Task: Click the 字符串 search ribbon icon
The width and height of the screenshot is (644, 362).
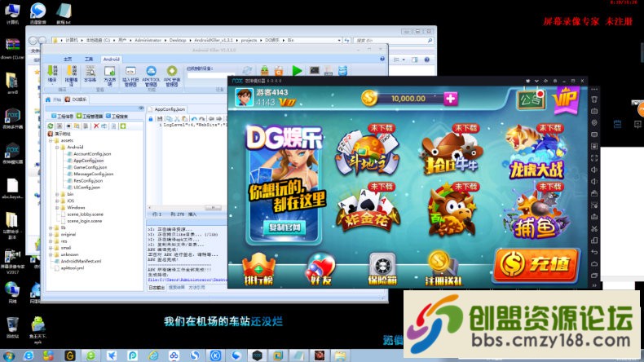Action: (90, 74)
